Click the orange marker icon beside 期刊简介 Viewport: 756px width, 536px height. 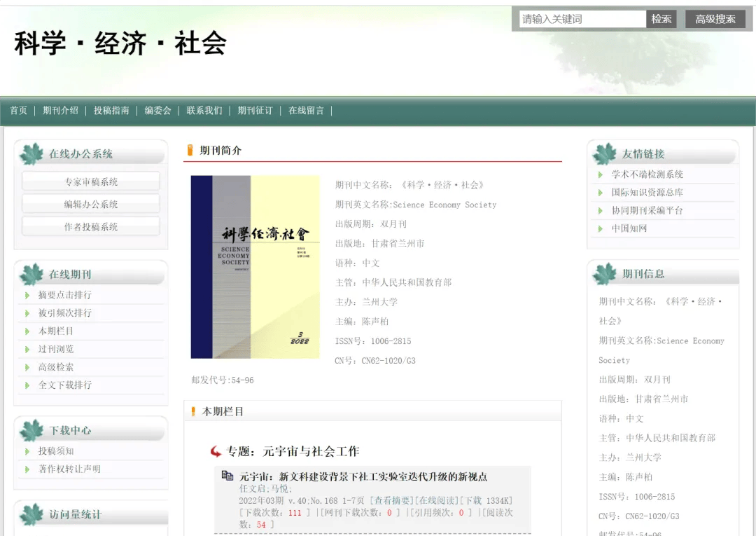(190, 150)
